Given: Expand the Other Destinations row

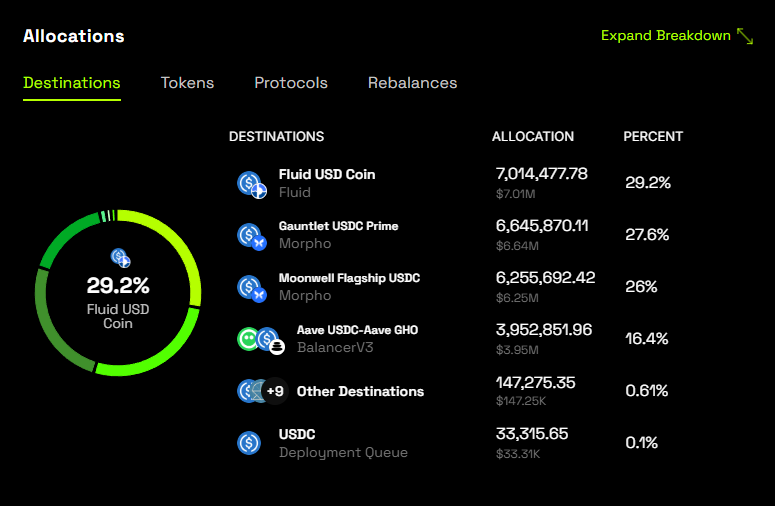Looking at the screenshot, I should click(453, 391).
